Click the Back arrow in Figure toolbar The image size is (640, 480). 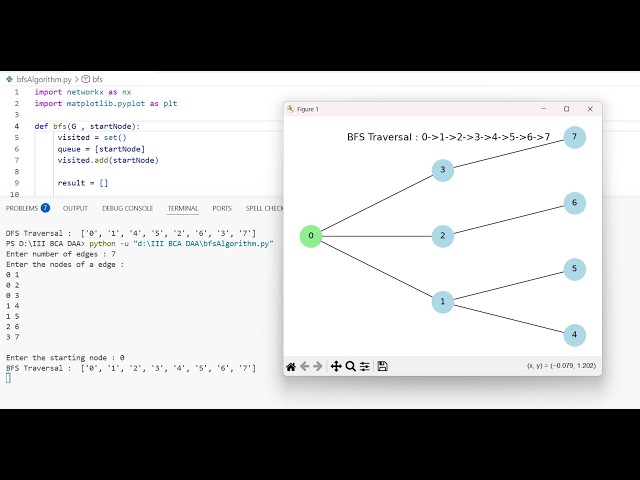[x=304, y=367]
